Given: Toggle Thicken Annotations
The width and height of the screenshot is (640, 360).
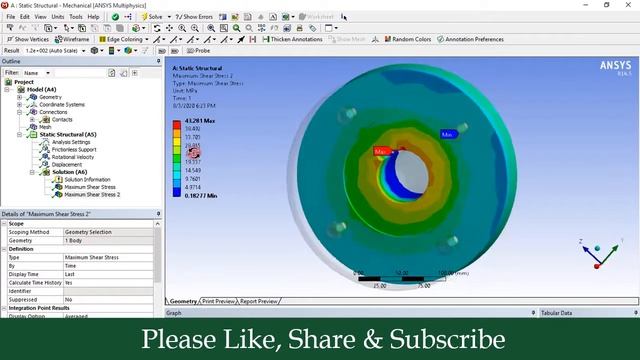Looking at the screenshot, I should [x=292, y=39].
